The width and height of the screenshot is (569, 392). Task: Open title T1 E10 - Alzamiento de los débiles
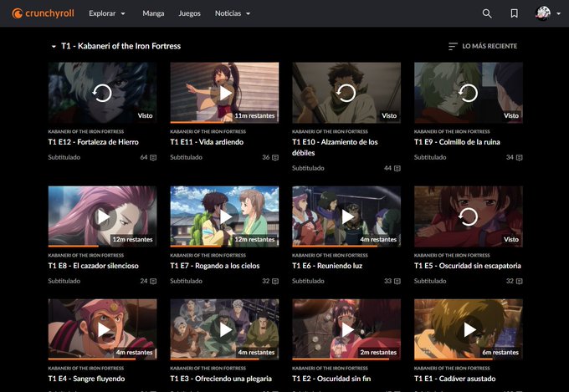[x=335, y=147]
